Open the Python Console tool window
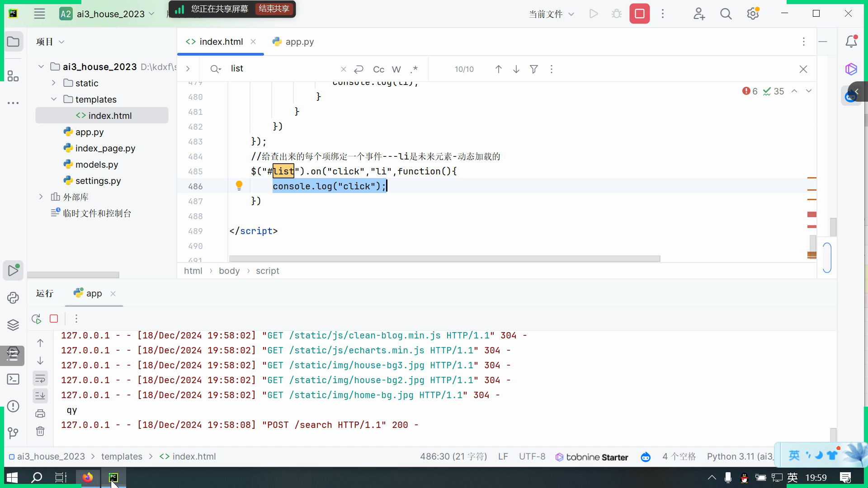This screenshot has width=868, height=488. (x=13, y=297)
